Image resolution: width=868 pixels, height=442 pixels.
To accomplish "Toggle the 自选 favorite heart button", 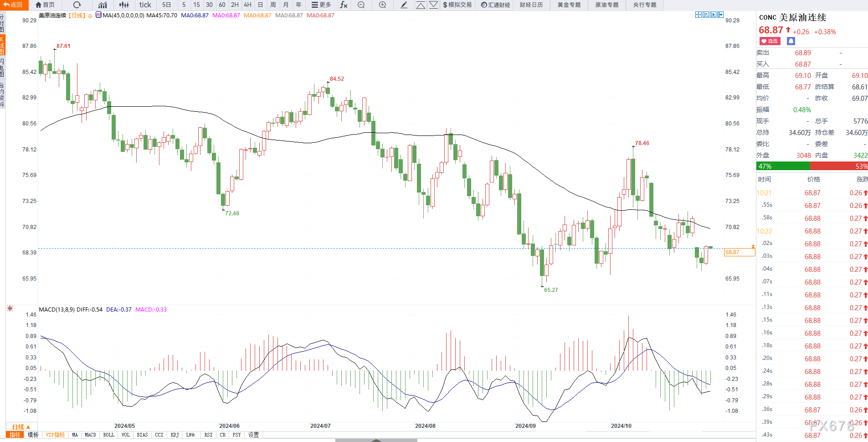I will pos(770,41).
